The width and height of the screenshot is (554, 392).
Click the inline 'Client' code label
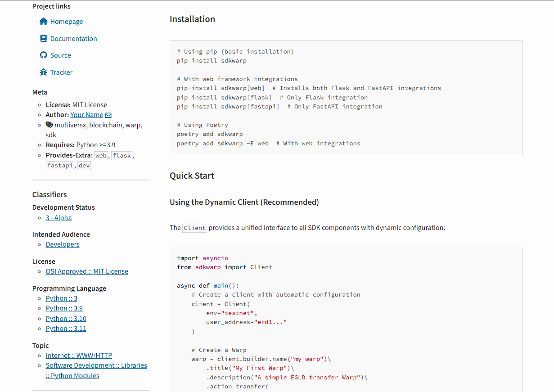click(194, 228)
